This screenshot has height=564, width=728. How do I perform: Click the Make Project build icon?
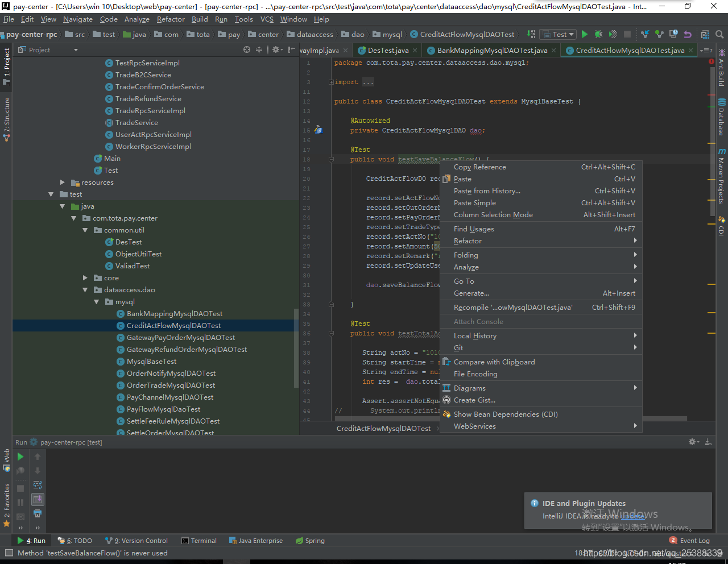pos(531,34)
